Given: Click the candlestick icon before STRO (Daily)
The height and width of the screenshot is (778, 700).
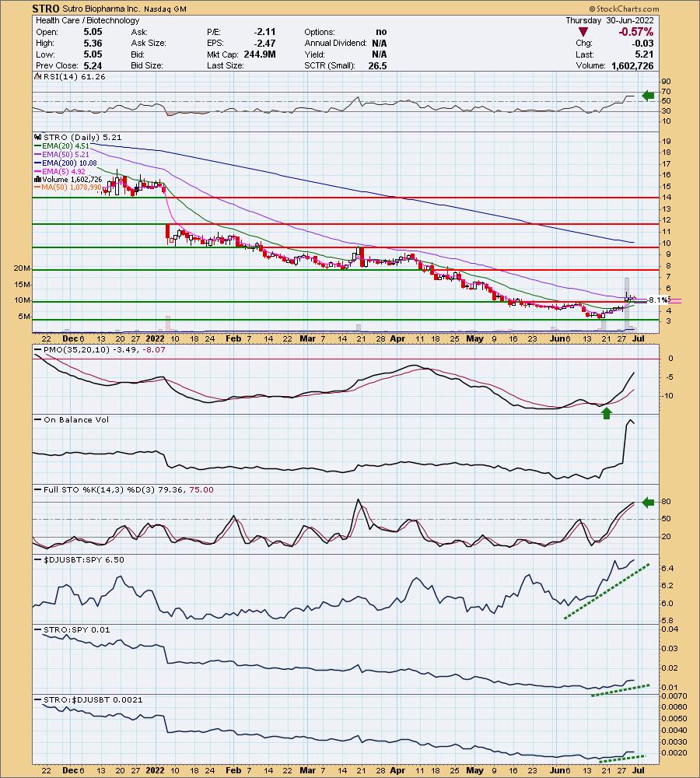Looking at the screenshot, I should [38, 137].
